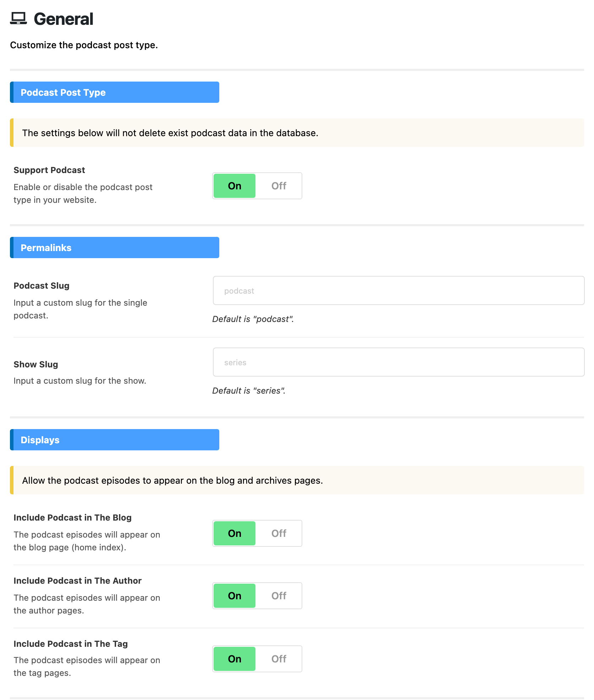Focus the Podcast Slug input field

[398, 290]
